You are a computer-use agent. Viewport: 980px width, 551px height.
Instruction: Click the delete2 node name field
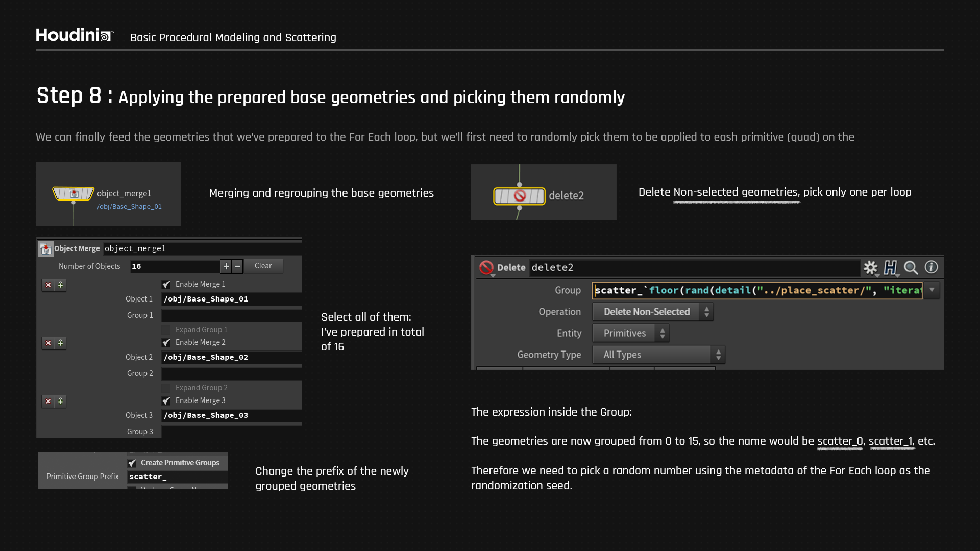(x=694, y=267)
